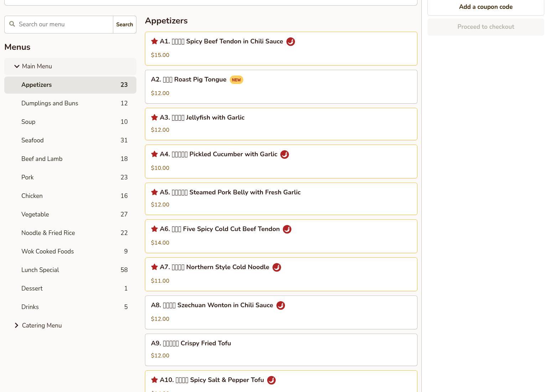Click the spicy icon on A7 Cold Noodle
This screenshot has height=392, width=550.
coord(277,267)
